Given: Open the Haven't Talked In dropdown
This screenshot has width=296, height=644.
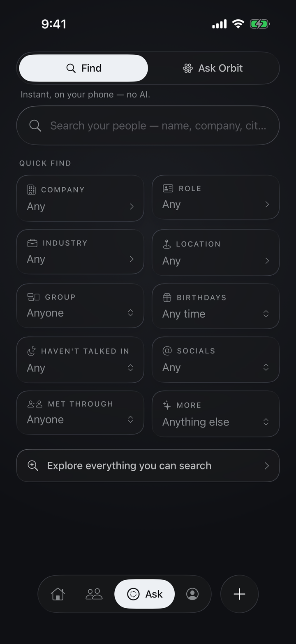Looking at the screenshot, I should pyautogui.click(x=80, y=360).
